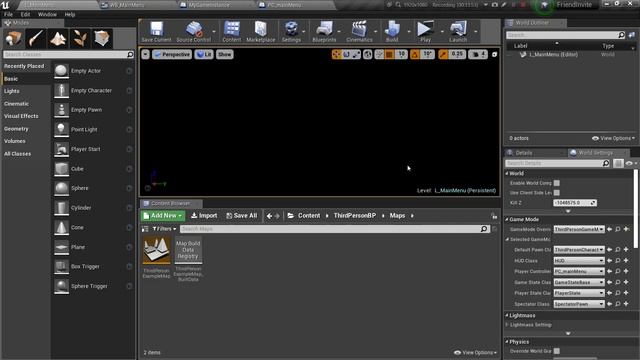This screenshot has width=640, height=360.
Task: Click the Perspective viewport button
Action: (172, 54)
